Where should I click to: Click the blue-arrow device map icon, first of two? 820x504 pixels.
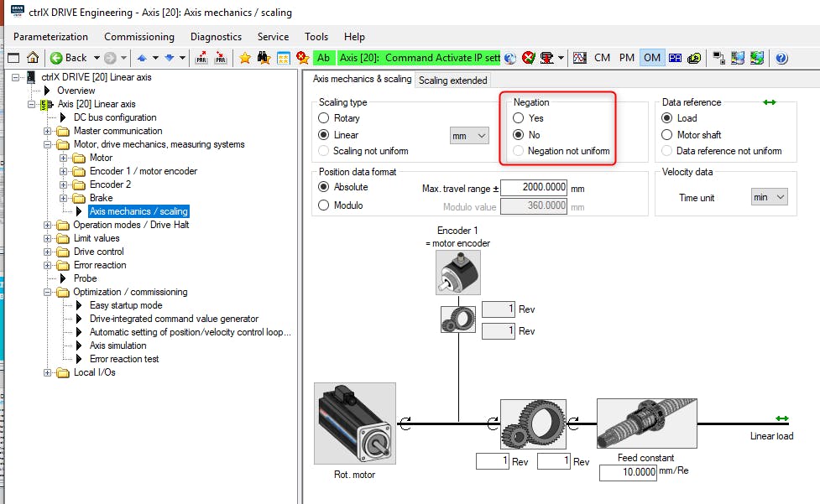coord(738,58)
